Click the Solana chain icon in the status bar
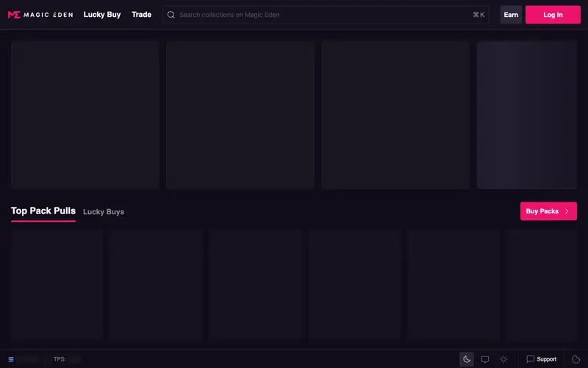 11,359
